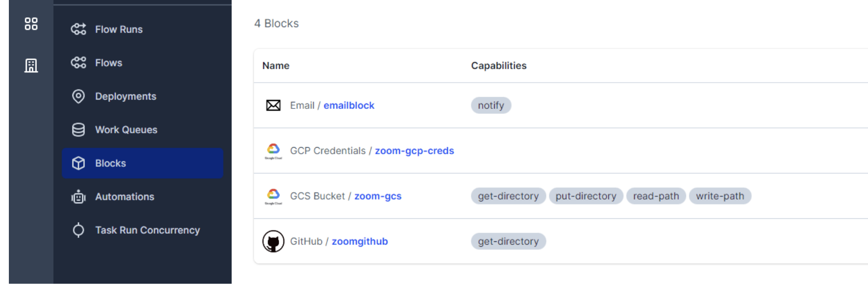Viewport: 868px width, 287px height.
Task: Click Google Cloud logo beside GCP Credentials
Action: click(273, 151)
